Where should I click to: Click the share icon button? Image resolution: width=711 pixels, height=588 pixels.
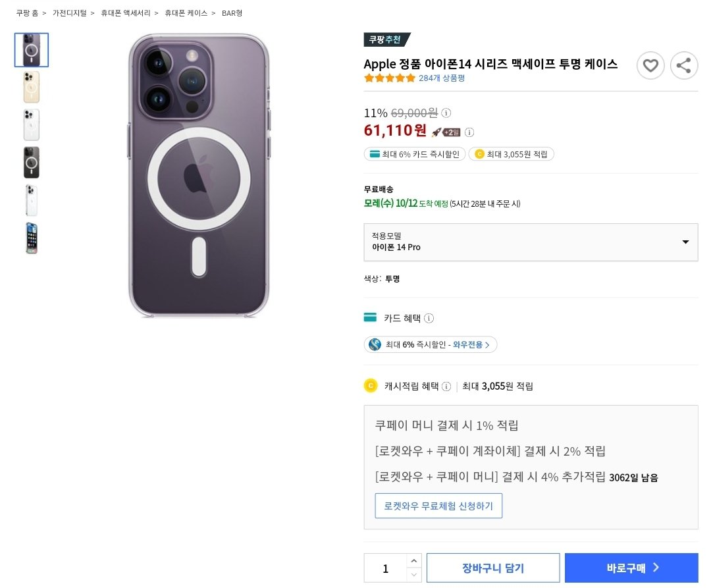[x=684, y=66]
